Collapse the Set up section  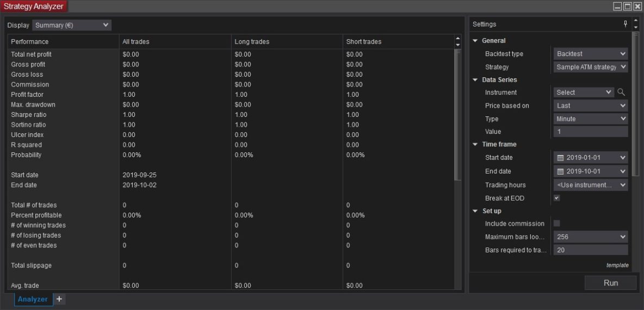(475, 211)
